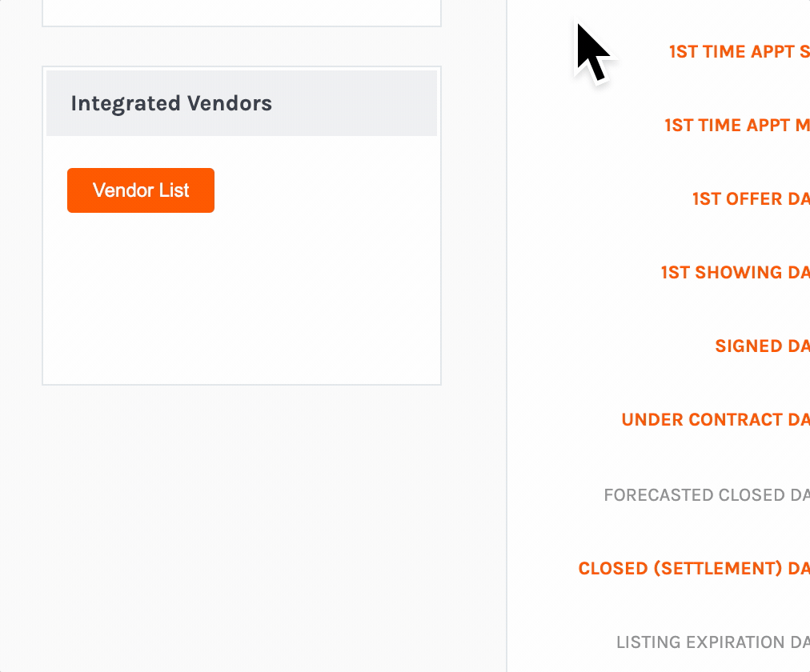
Task: Click the Vendor List button
Action: [x=140, y=190]
